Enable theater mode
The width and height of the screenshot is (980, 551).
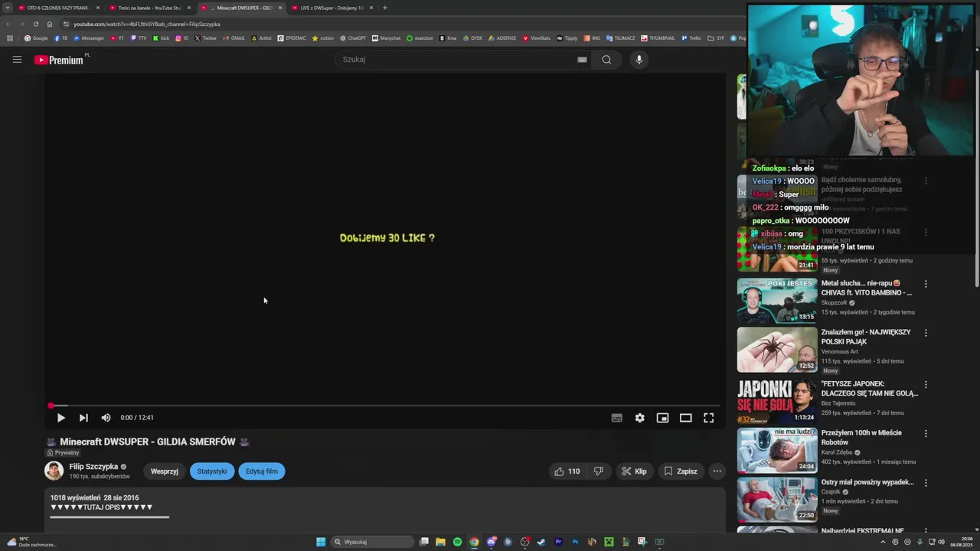[685, 418]
